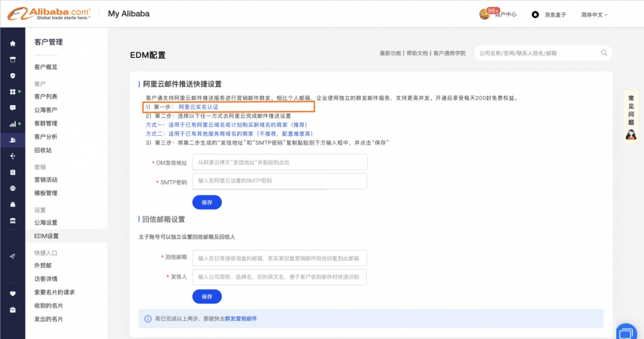Click the bar chart analytics sidebar icon
Image resolution: width=644 pixels, height=339 pixels.
click(13, 124)
